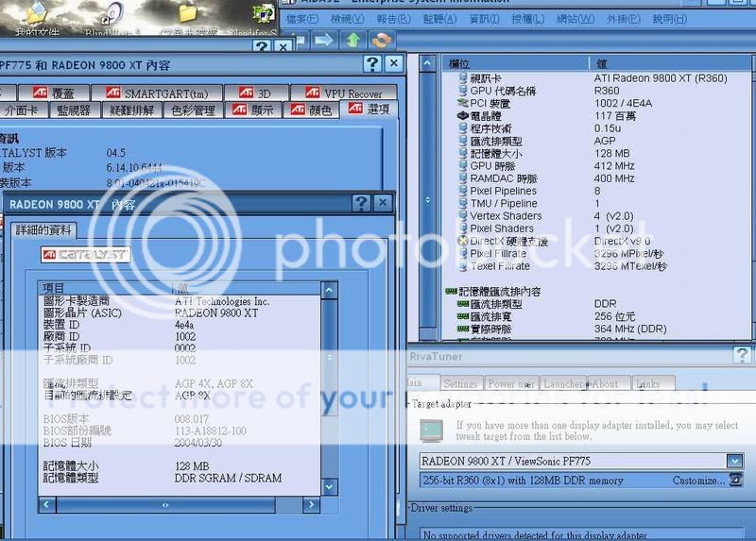
Task: Click the 欄位 column header in AIDA32
Action: pyautogui.click(x=515, y=63)
